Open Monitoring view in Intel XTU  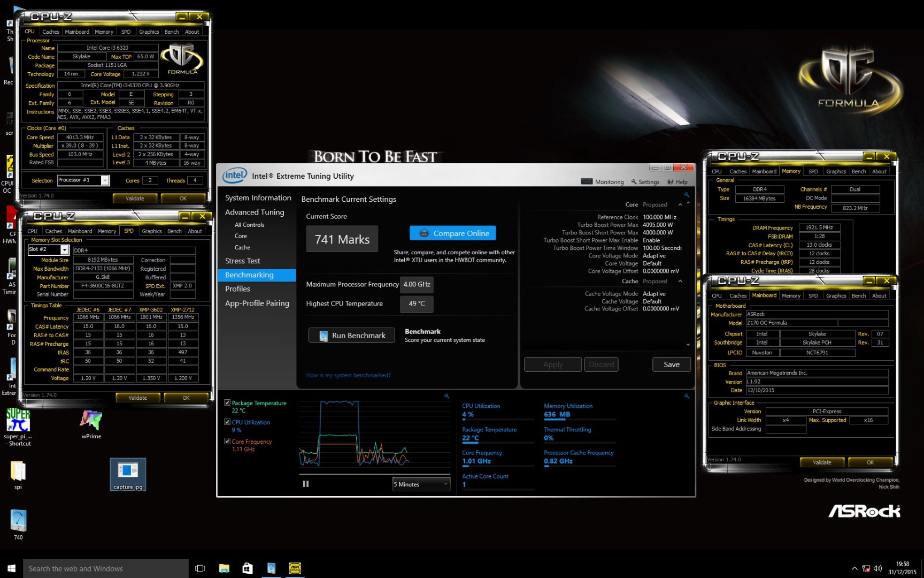click(602, 182)
